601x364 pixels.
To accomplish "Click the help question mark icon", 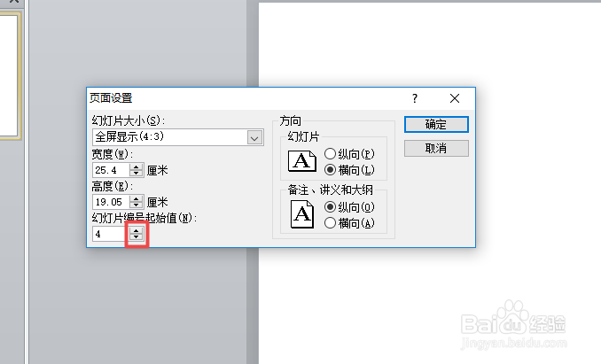I will (415, 99).
